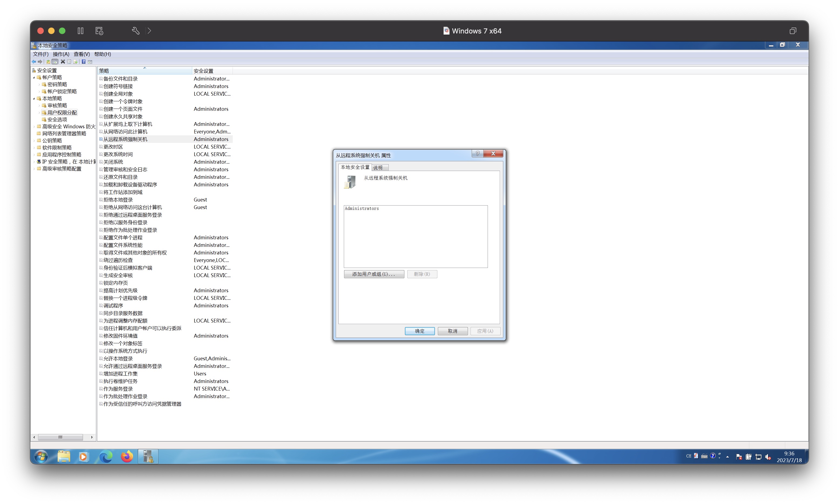
Task: Open Firefox from the taskbar
Action: (127, 457)
